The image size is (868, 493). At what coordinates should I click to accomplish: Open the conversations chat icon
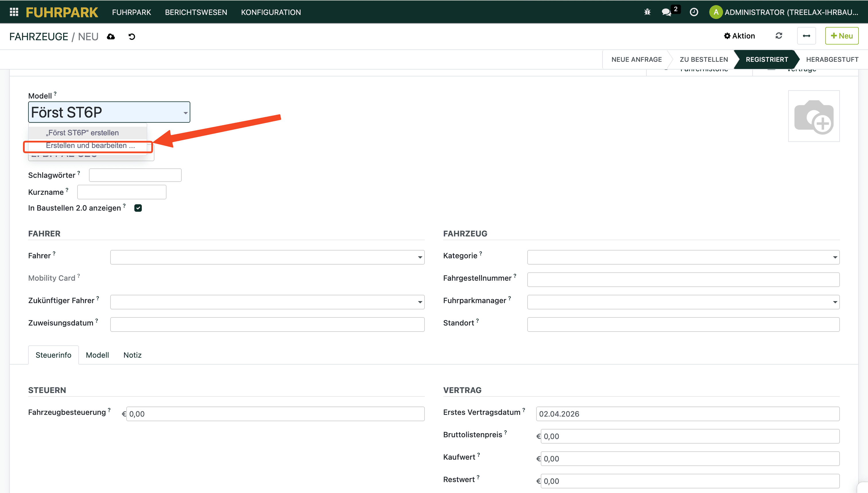(x=666, y=12)
